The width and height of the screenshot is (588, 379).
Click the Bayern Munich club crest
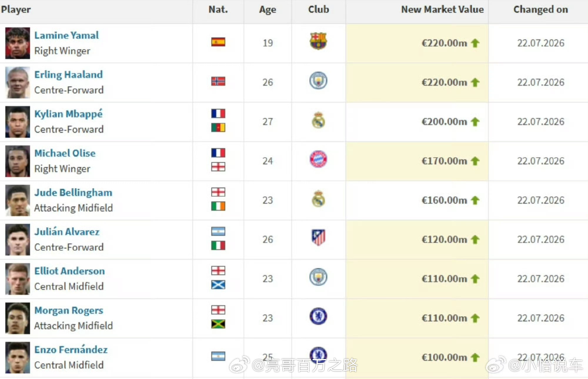pos(318,159)
